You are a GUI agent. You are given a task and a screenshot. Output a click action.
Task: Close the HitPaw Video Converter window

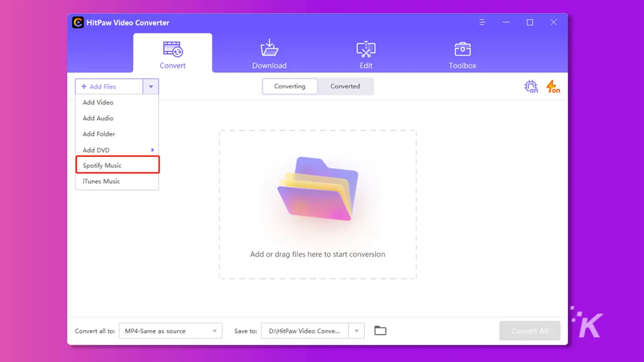click(x=554, y=23)
